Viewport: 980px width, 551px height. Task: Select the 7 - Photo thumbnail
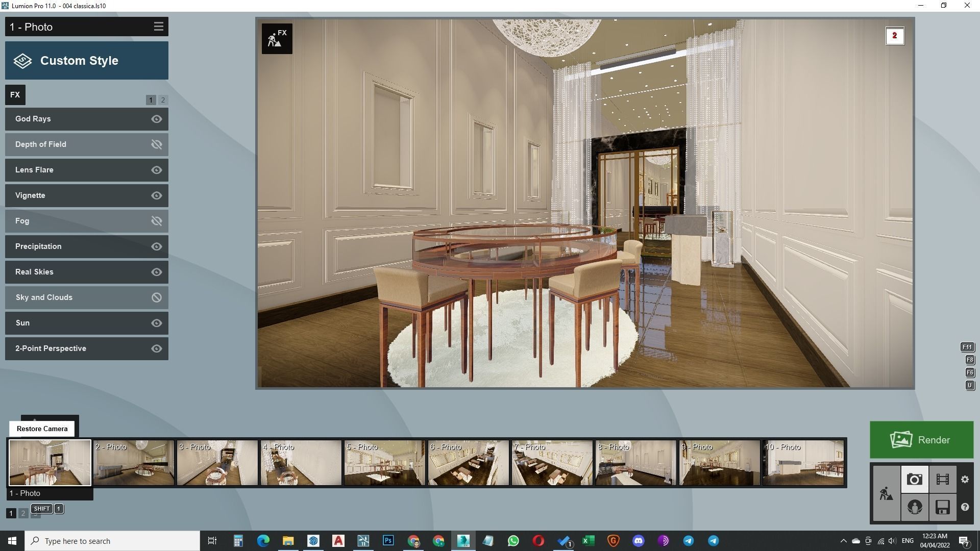(552, 463)
